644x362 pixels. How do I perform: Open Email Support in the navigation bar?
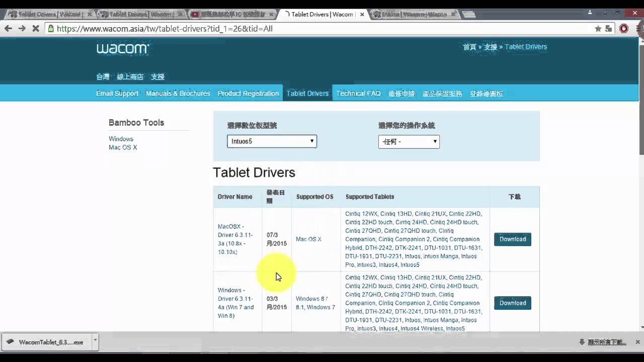click(117, 94)
